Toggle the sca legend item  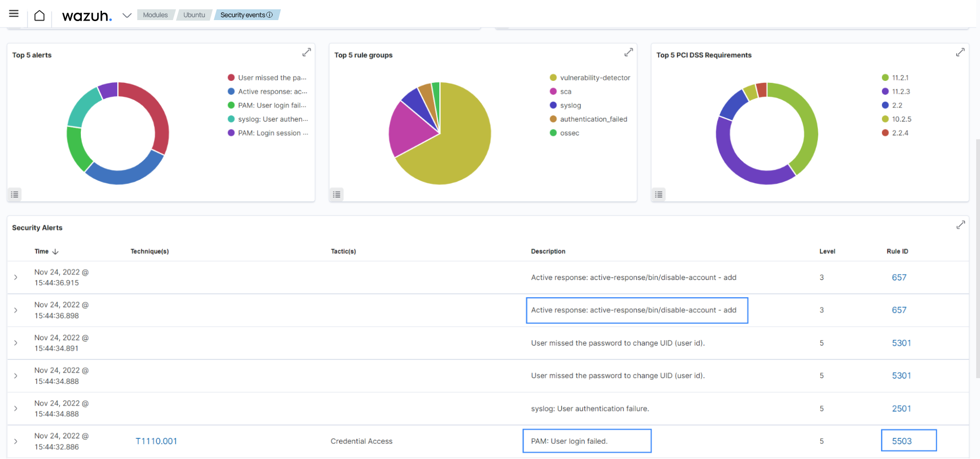[x=565, y=92]
